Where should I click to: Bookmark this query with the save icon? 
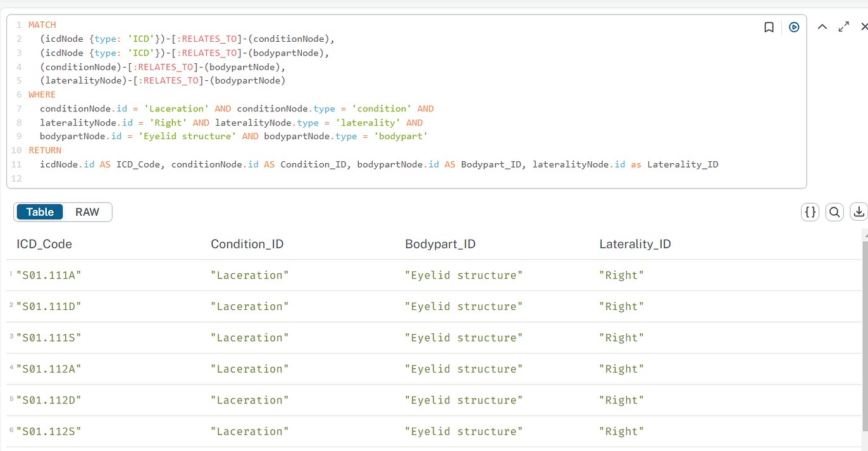pyautogui.click(x=769, y=27)
